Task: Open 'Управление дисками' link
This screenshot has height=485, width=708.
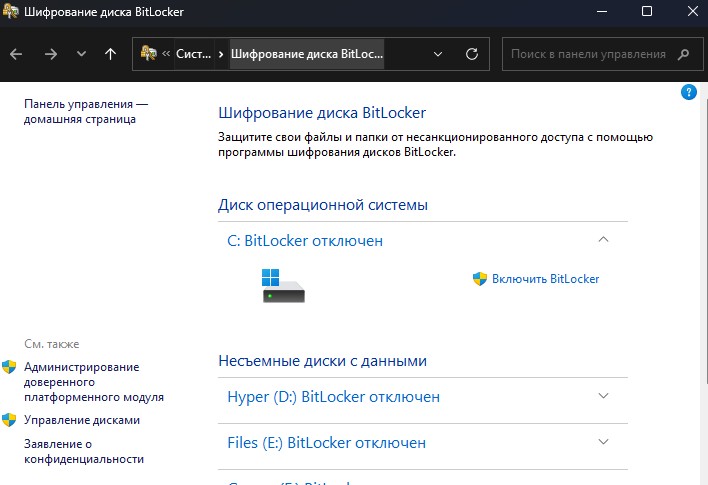Action: click(82, 420)
